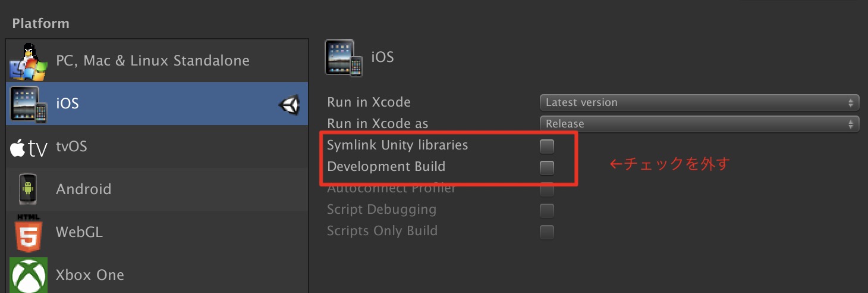Click the Xbox One logo icon
Screen dimensions: 868x293
pos(28,275)
